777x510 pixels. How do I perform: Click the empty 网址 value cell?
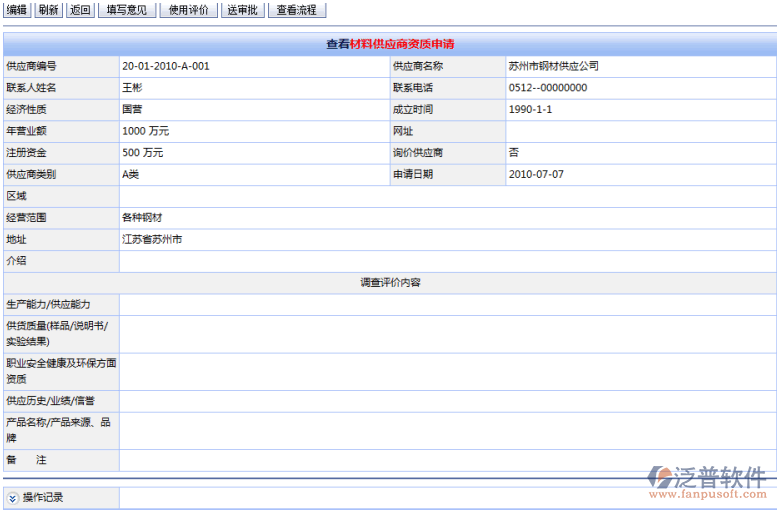(640, 131)
